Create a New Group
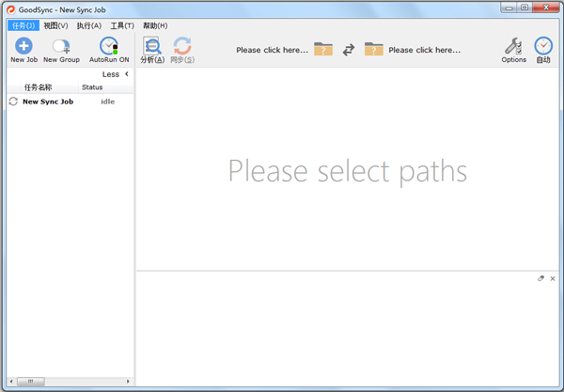The width and height of the screenshot is (564, 392). 61,46
